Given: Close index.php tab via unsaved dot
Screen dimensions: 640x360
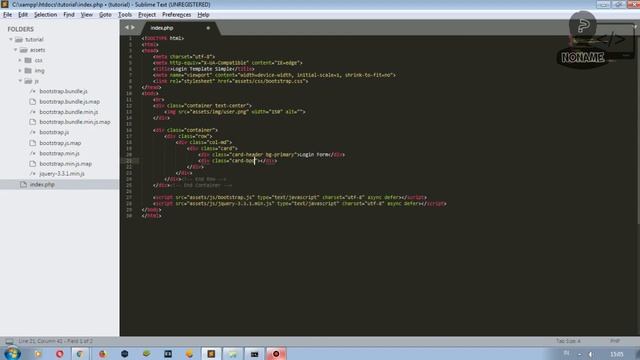Looking at the screenshot, I should click(x=208, y=28).
